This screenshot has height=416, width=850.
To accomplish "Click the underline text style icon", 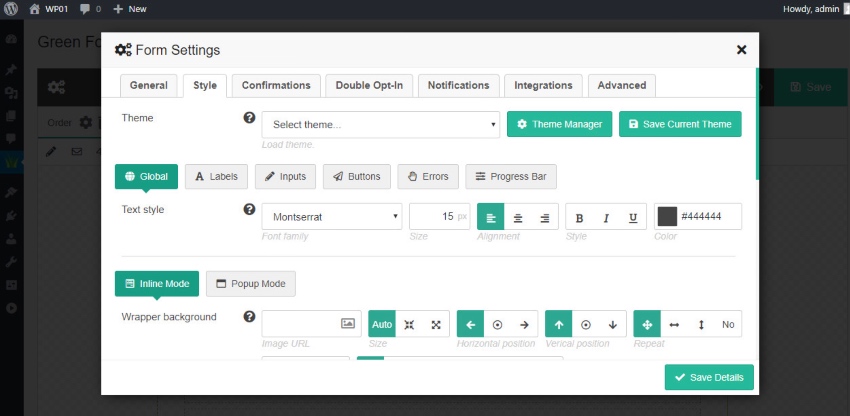I will pyautogui.click(x=632, y=217).
